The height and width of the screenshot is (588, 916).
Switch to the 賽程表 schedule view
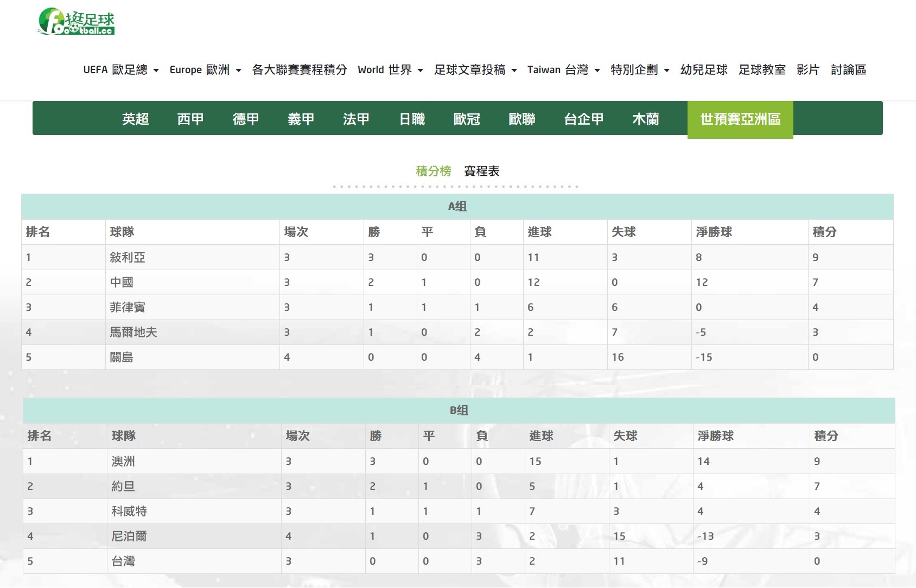tap(482, 171)
